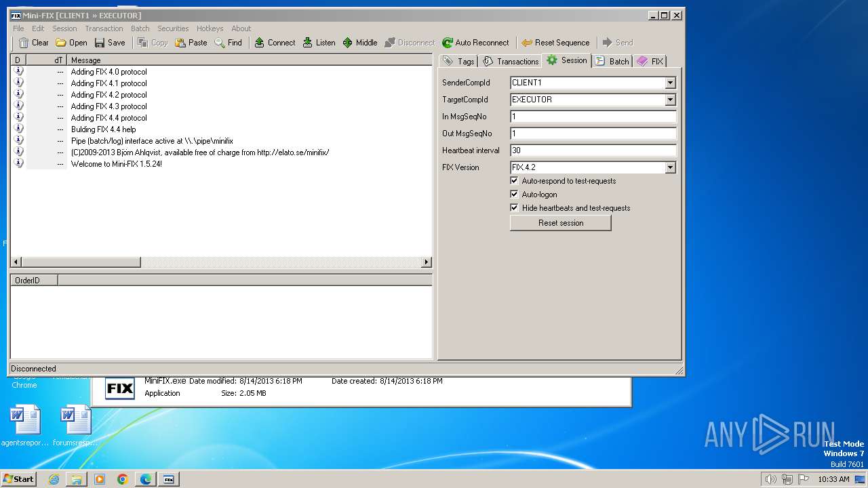Viewport: 868px width, 488px height.
Task: Click the Reset session button
Action: coord(561,223)
